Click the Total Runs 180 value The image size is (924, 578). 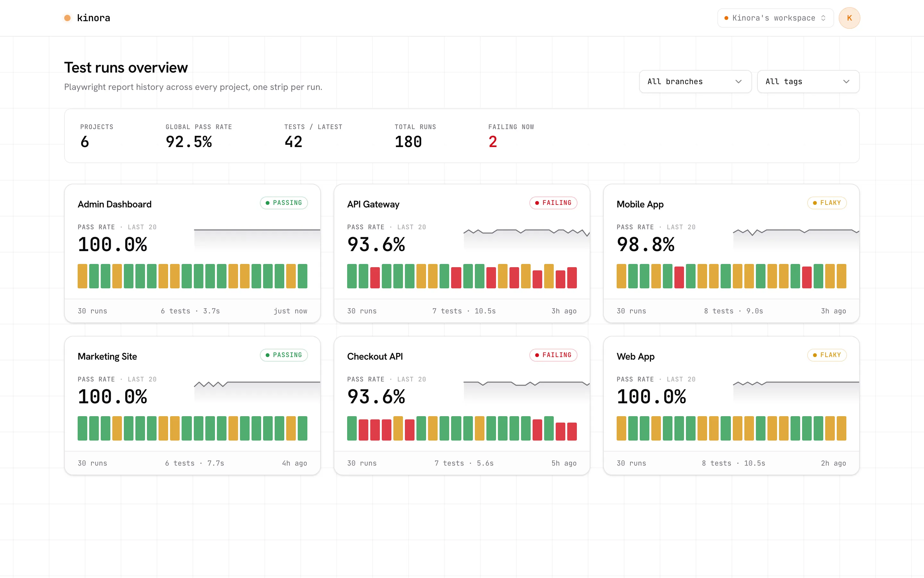[x=408, y=142]
